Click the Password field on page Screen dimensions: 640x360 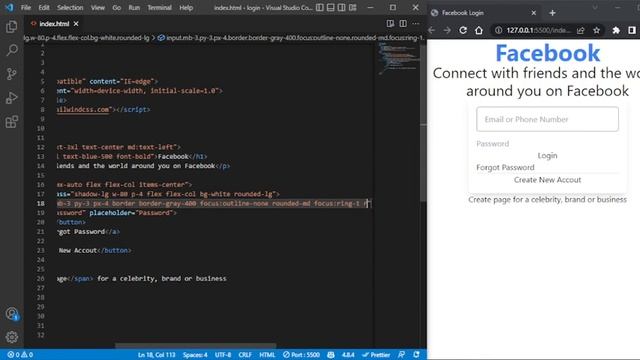(547, 144)
